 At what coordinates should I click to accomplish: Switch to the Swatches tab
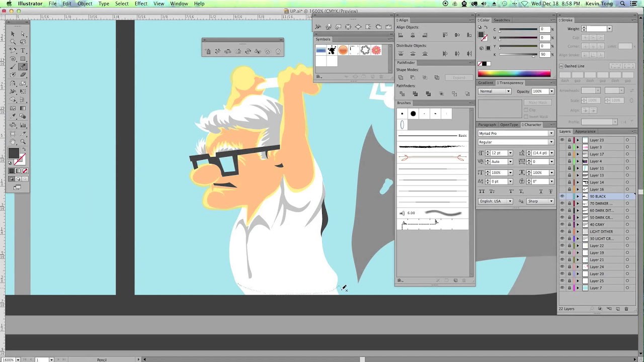point(502,20)
